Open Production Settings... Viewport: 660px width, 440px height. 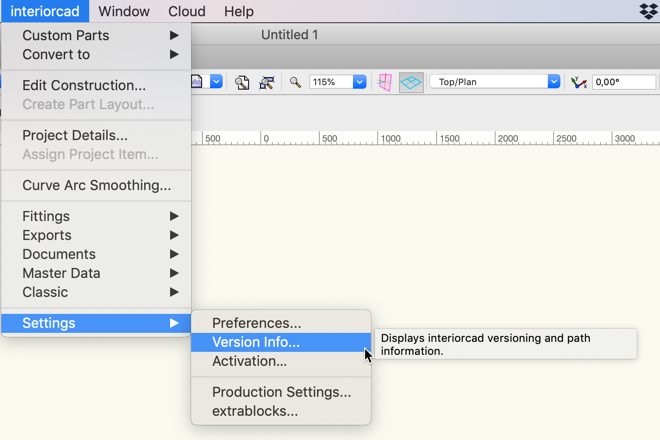pos(281,392)
